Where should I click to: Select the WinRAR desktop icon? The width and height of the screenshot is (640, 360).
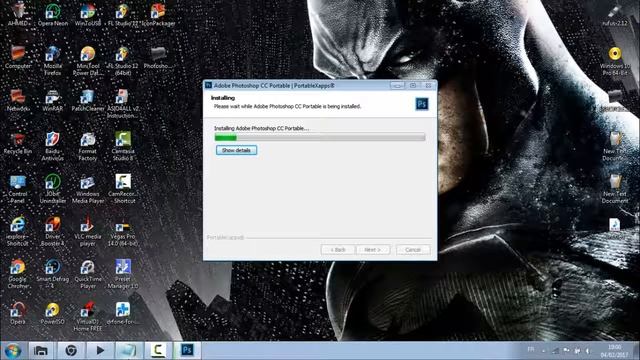(53, 100)
